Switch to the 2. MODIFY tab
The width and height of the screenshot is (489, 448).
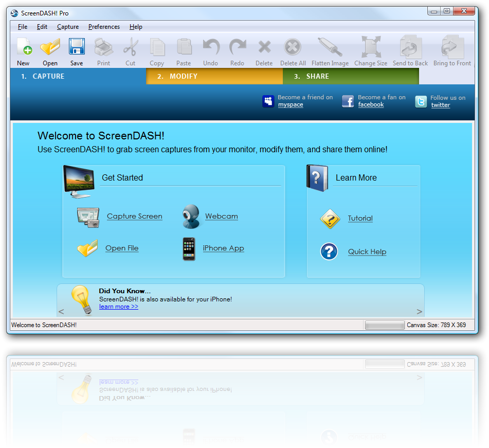pos(214,76)
